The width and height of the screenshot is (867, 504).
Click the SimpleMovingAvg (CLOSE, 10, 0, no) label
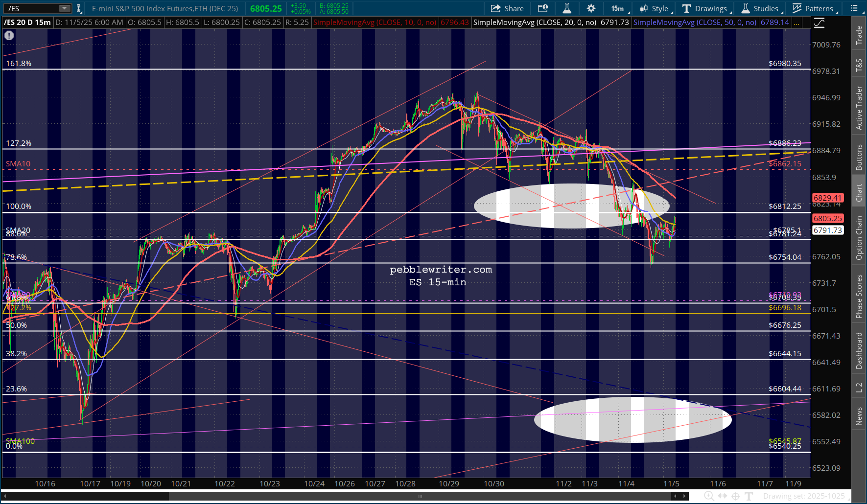[375, 23]
